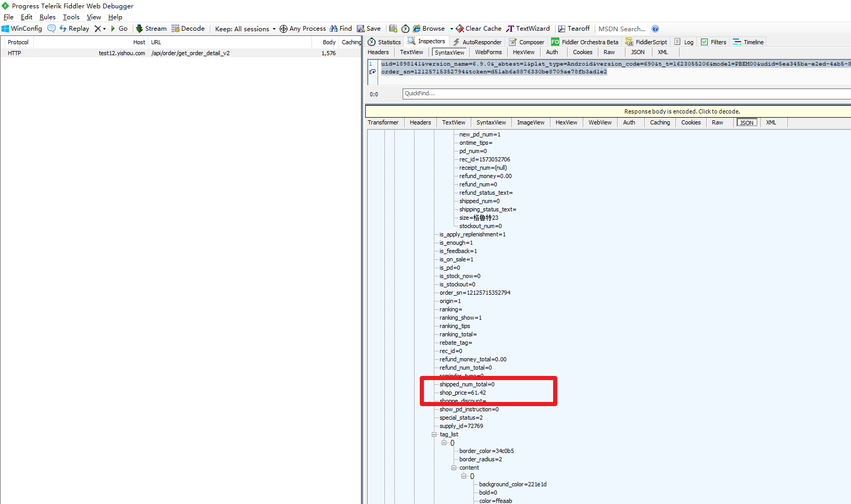Open Keep: All sessions dropdown
Viewport: 851px width, 504px height.
(x=245, y=29)
